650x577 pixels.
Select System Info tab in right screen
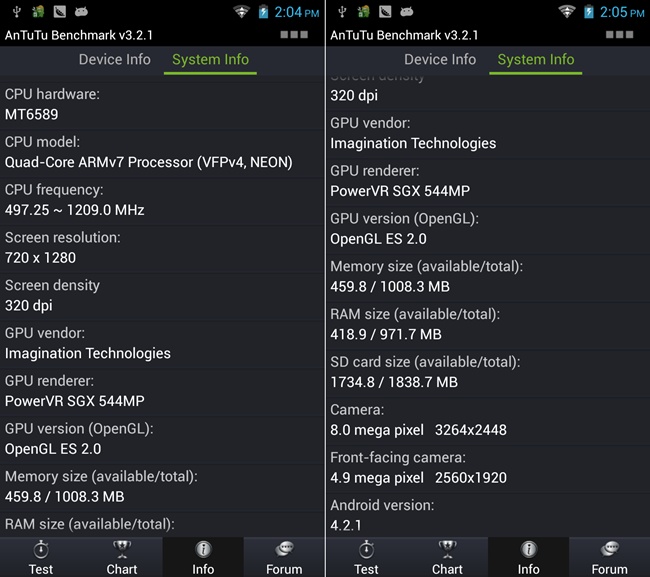[536, 60]
